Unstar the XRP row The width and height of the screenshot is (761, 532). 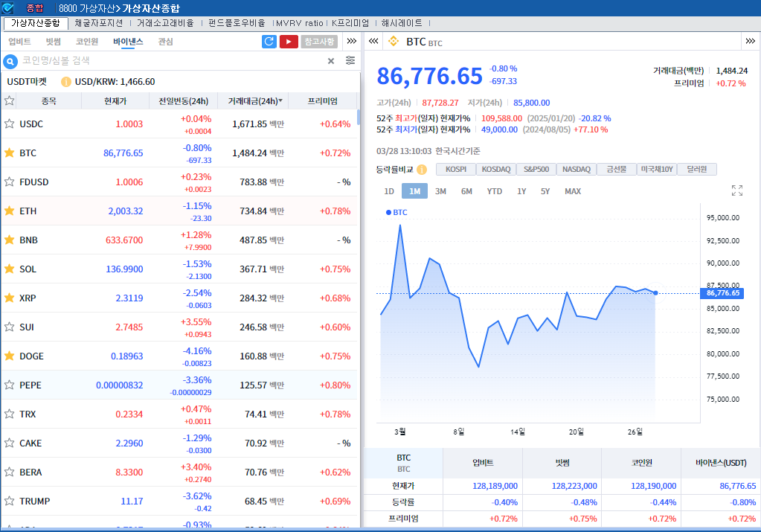[x=9, y=298]
